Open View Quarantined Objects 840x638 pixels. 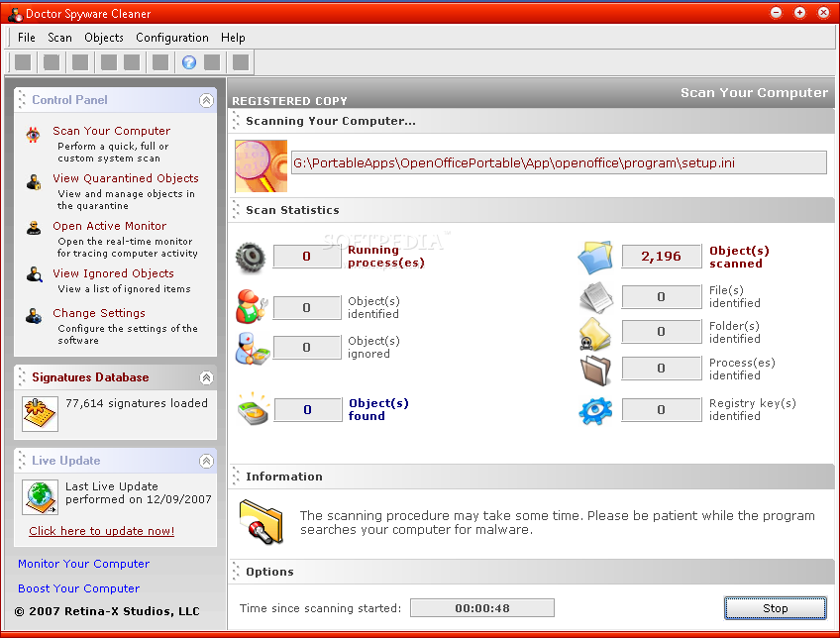126,178
